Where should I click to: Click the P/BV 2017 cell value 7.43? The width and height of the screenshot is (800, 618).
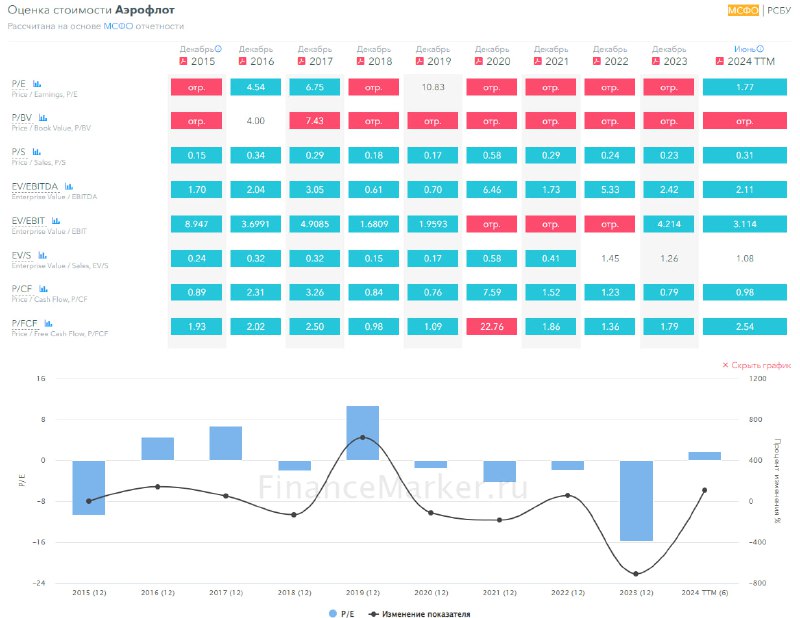tap(315, 121)
